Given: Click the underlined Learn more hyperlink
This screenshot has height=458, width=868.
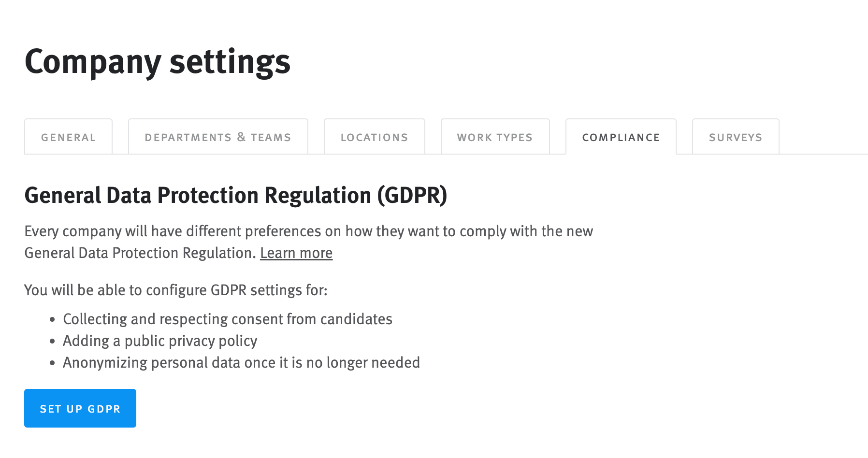Looking at the screenshot, I should point(296,253).
